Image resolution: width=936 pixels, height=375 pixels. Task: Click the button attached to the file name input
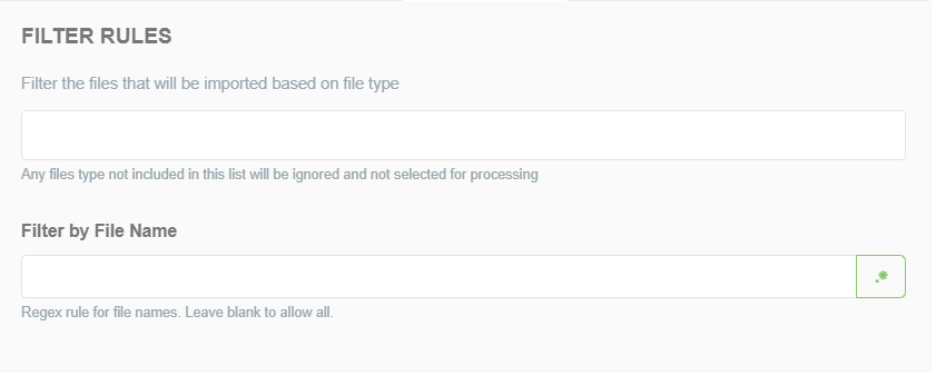pyautogui.click(x=881, y=276)
